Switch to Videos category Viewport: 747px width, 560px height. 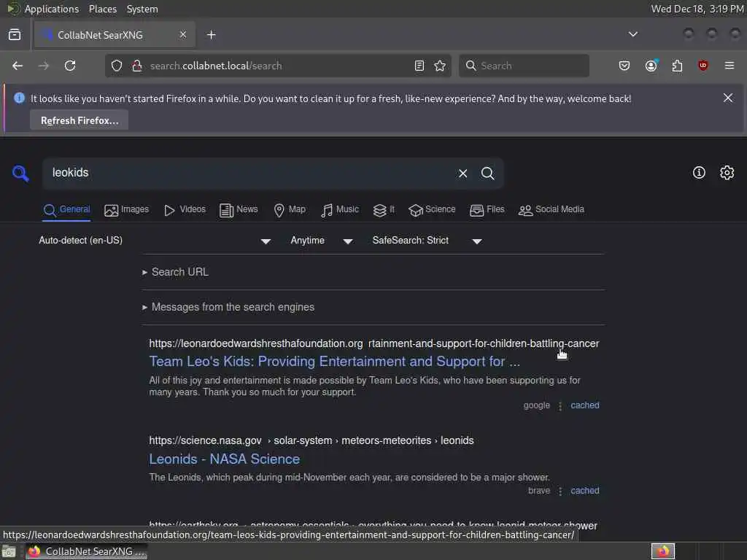pyautogui.click(x=185, y=210)
